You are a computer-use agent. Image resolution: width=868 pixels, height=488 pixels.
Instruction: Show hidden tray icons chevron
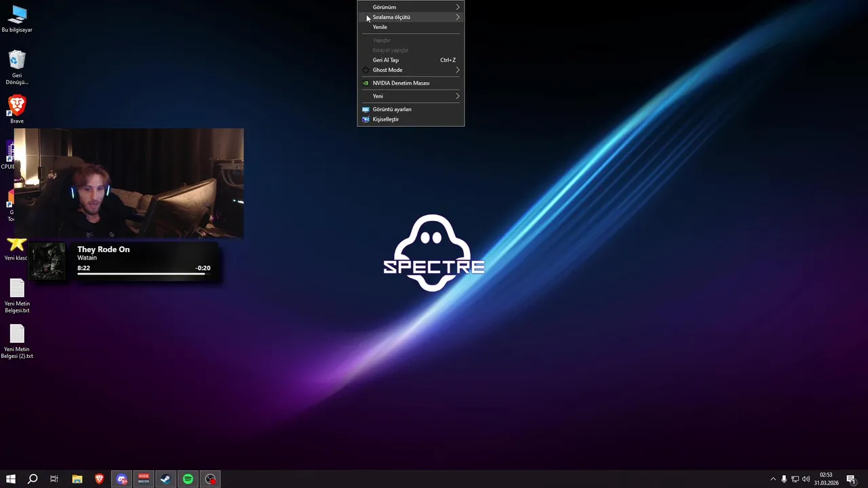773,479
